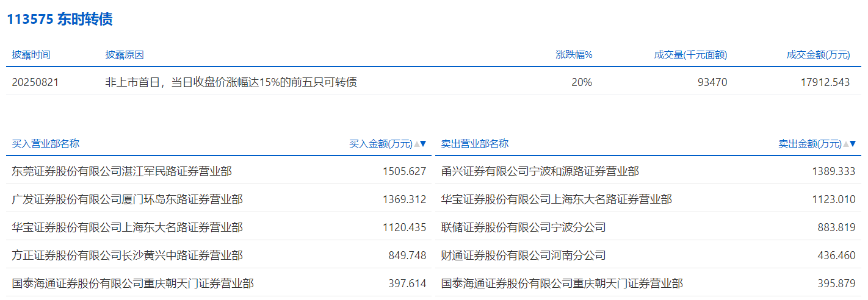Sort by the 卖出金额(万元) column header

809,145
